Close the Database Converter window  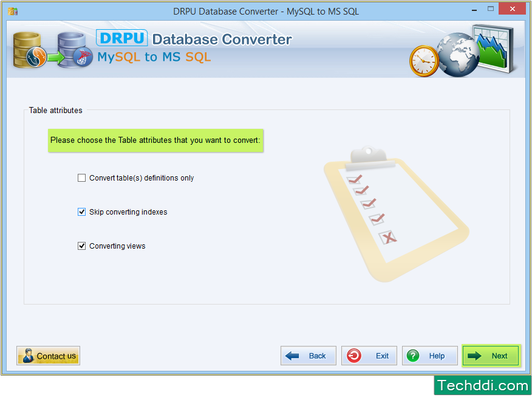click(x=512, y=9)
